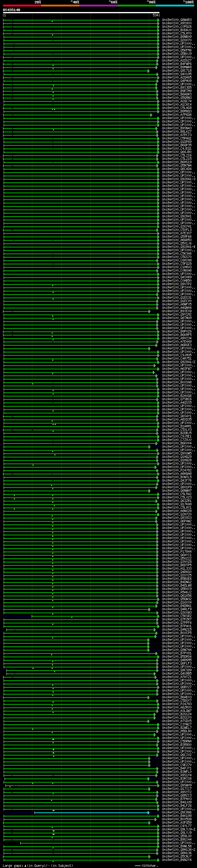Click the green ~80% identity scale segment
Screen dimensions: 197x868
[x=137, y=6]
